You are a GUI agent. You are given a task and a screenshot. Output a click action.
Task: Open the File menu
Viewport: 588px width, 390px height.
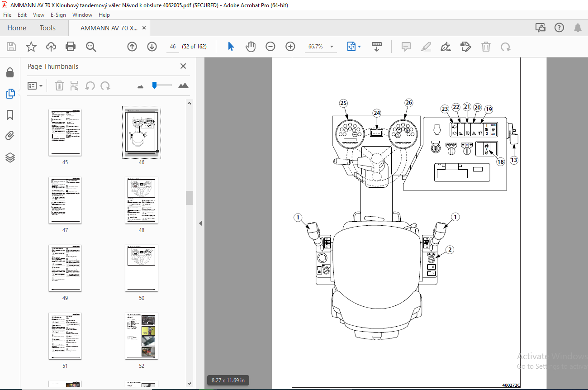point(8,15)
